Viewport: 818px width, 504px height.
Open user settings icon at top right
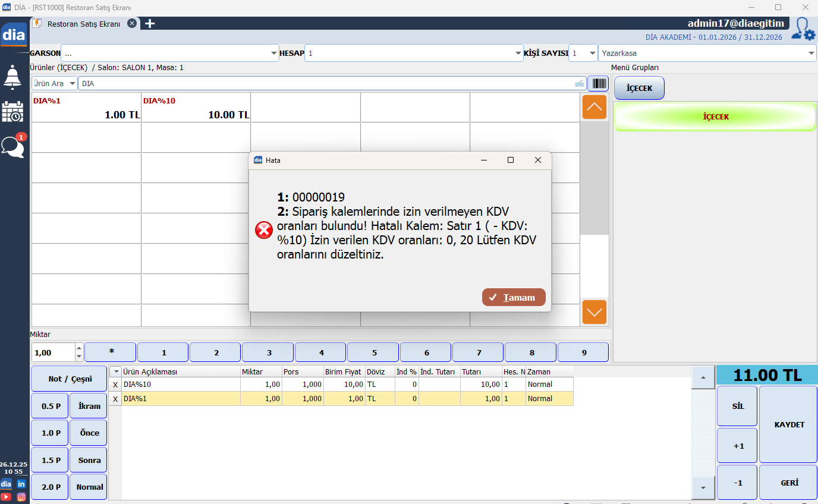(804, 30)
